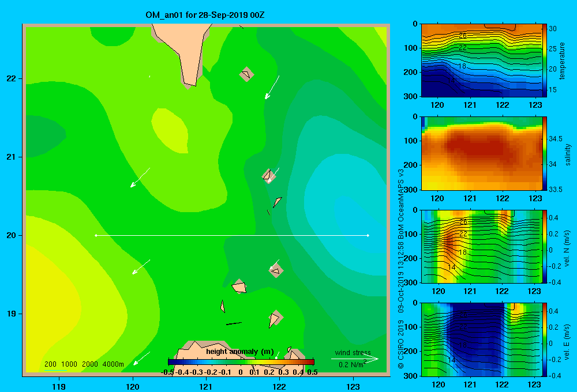This screenshot has height=392, width=577.
Task: Open the temperature depth-section panel
Action: tap(482, 61)
